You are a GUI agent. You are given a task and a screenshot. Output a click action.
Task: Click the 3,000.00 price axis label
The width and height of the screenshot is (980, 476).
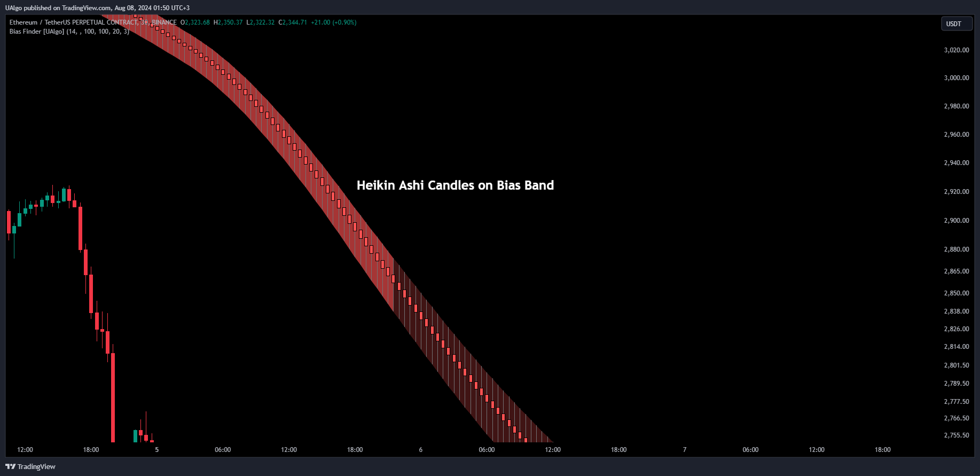pos(957,78)
